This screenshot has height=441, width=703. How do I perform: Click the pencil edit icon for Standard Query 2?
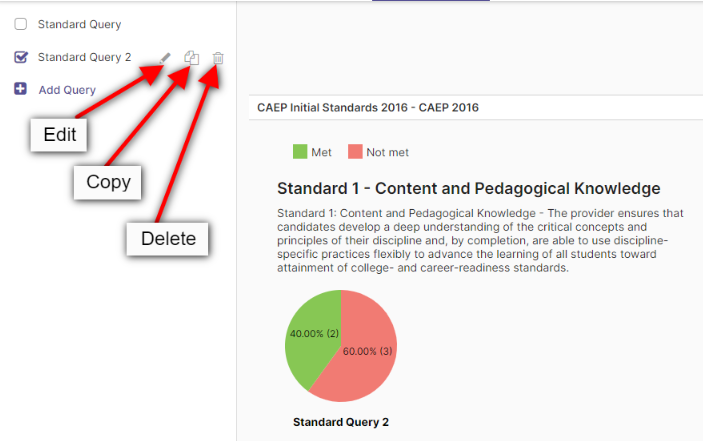[x=165, y=58]
